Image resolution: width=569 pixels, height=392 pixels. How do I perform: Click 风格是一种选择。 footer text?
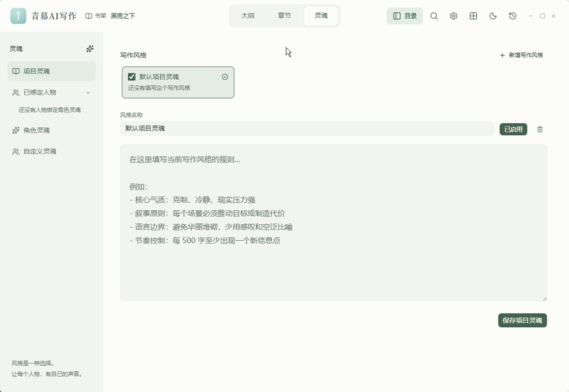point(33,363)
